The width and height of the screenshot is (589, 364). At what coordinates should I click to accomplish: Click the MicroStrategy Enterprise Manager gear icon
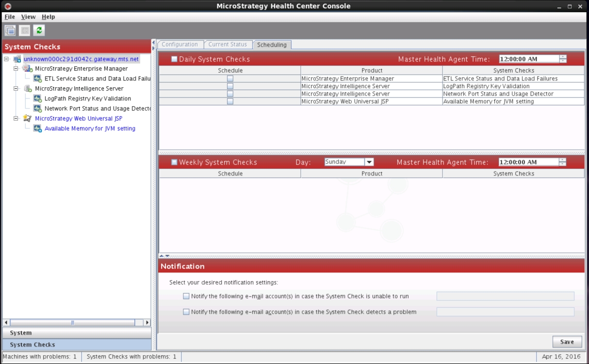[x=28, y=69]
